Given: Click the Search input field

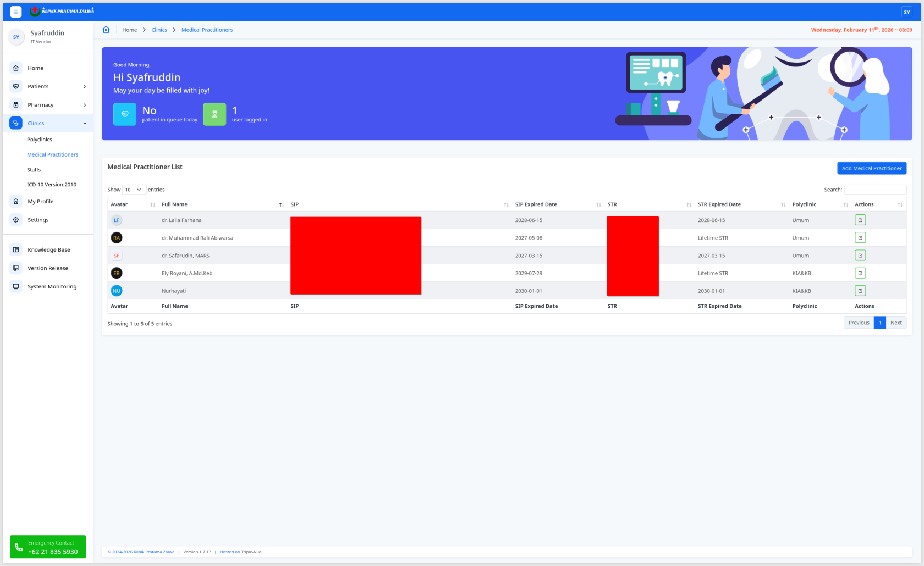Looking at the screenshot, I should click(875, 190).
